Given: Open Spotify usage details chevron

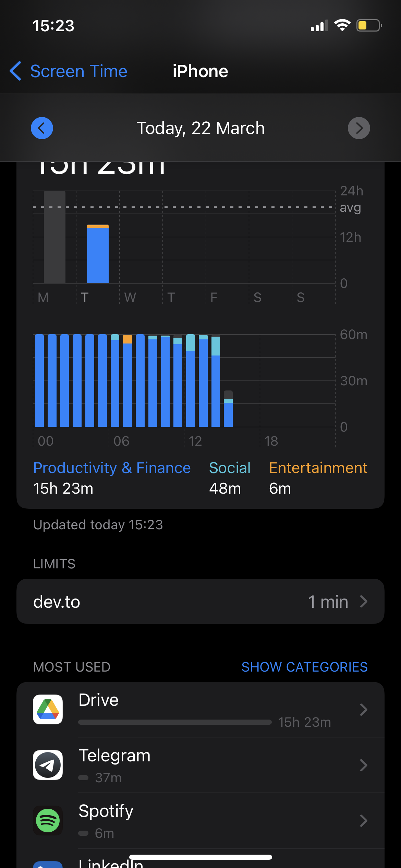Looking at the screenshot, I should [364, 820].
